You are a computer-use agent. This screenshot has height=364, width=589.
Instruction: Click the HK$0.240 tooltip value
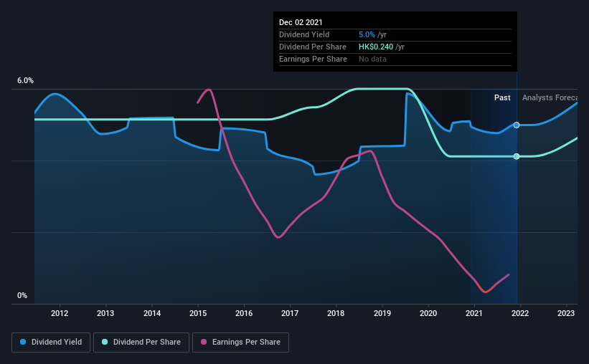(x=376, y=47)
